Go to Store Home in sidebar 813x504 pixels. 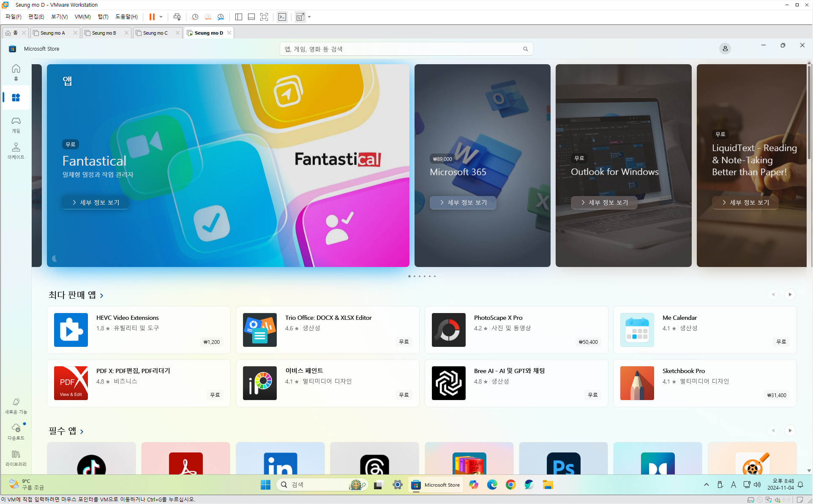(16, 72)
